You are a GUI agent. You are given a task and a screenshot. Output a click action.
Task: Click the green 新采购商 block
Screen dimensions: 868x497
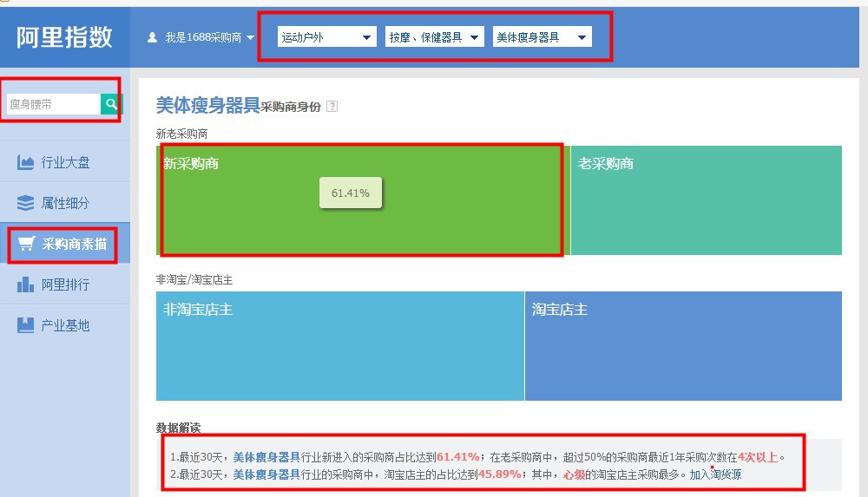point(363,200)
